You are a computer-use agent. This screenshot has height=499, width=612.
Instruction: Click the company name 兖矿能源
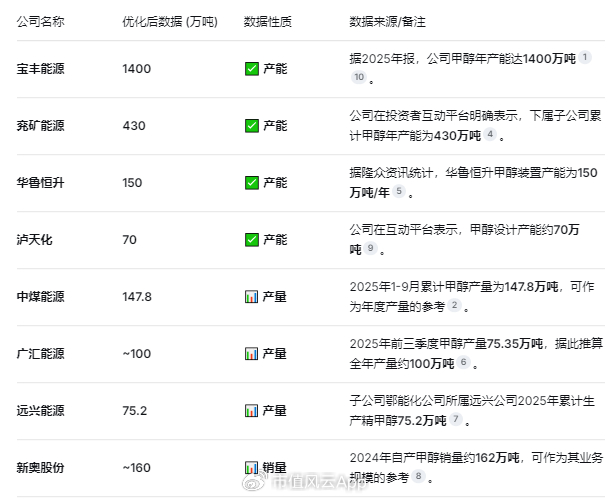(x=41, y=126)
